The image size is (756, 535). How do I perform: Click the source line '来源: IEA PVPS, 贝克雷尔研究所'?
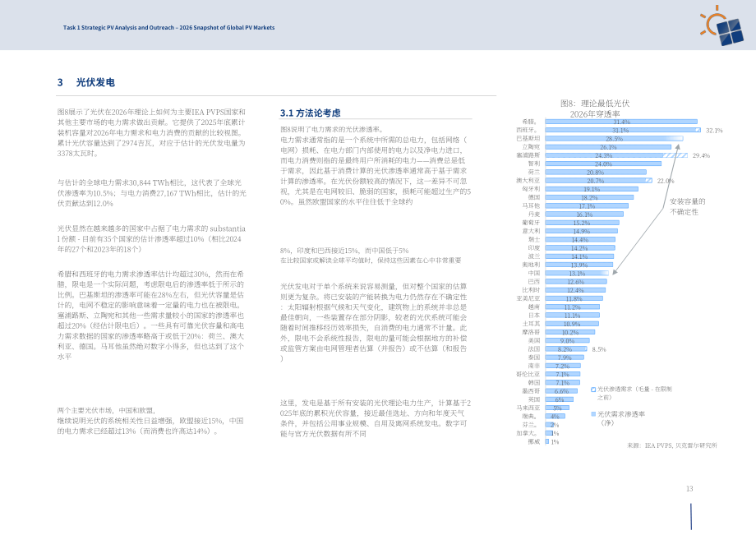point(672,445)
